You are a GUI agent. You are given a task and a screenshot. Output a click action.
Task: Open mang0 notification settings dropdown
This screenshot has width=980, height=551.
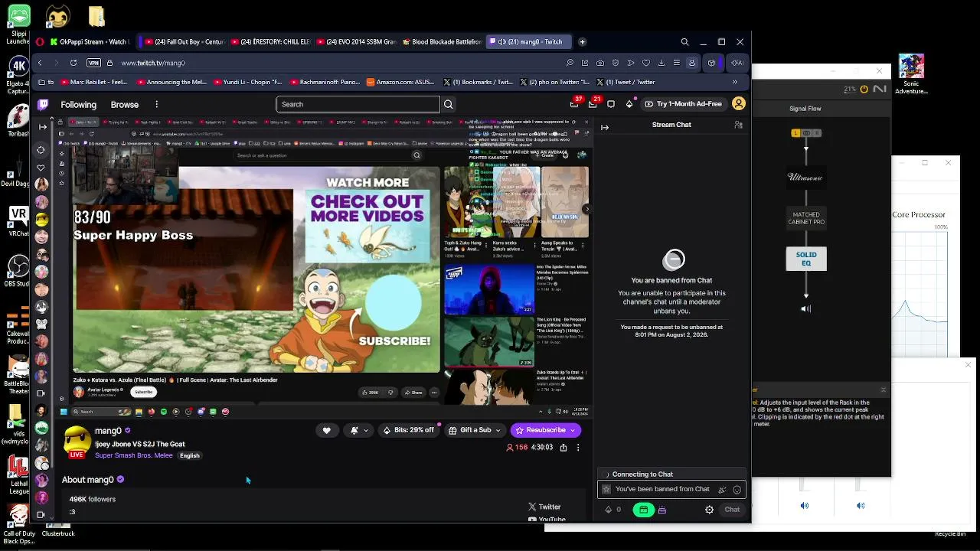tap(358, 430)
